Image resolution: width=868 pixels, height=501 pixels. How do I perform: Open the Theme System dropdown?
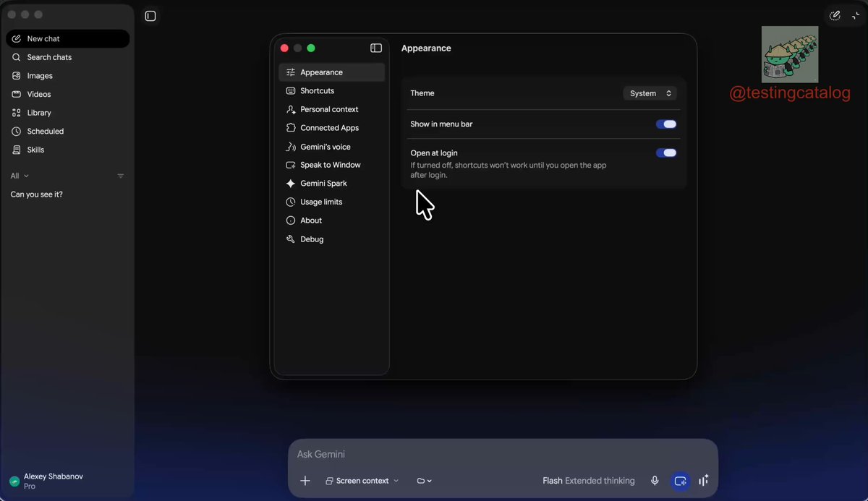point(650,93)
